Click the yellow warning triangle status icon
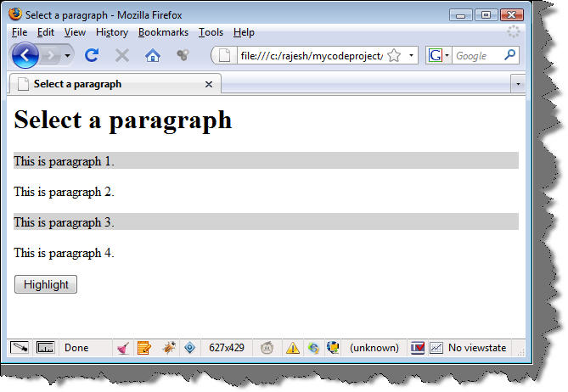The height and width of the screenshot is (392, 568). coord(293,348)
